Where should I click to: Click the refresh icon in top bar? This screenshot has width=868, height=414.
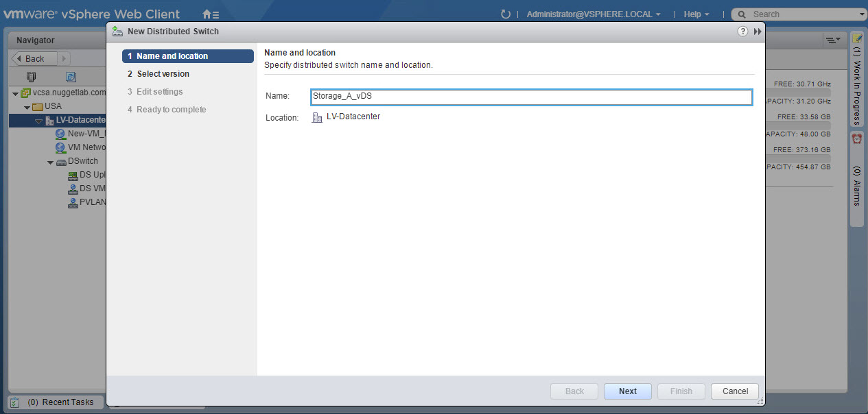506,14
